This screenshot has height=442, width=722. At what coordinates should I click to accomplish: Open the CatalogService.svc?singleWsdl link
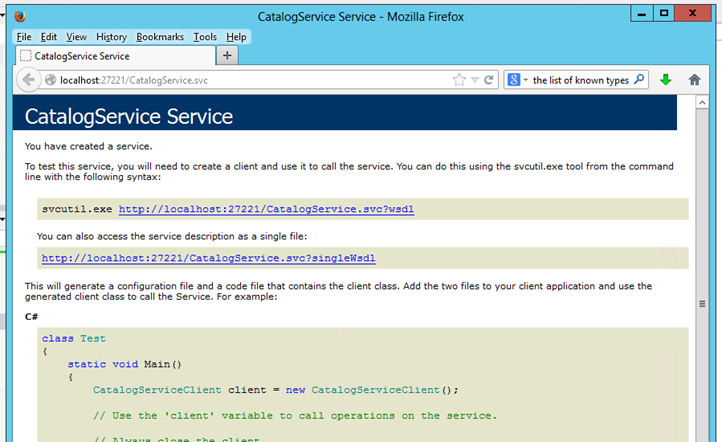[x=208, y=258]
